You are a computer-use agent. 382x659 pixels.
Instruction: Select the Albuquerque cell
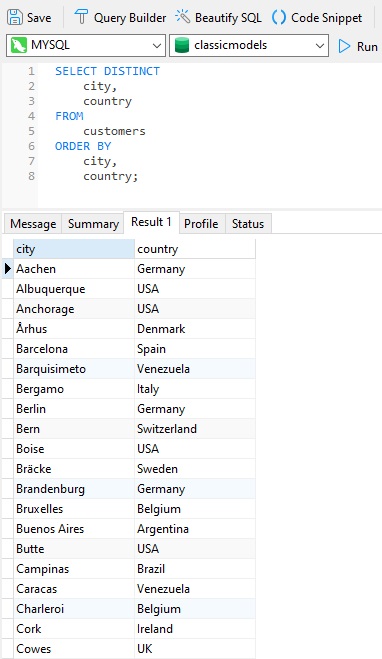click(74, 289)
